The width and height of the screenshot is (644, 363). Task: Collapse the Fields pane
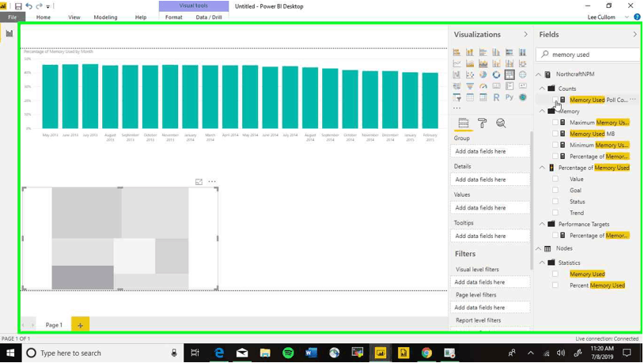(x=635, y=35)
